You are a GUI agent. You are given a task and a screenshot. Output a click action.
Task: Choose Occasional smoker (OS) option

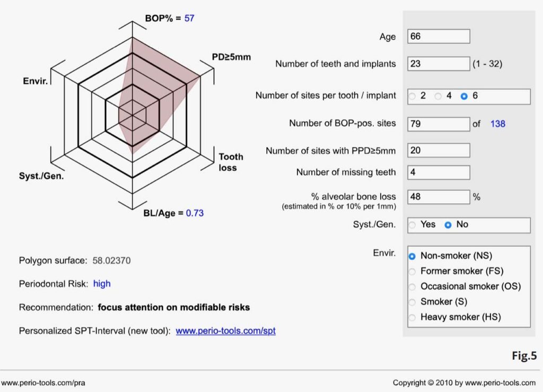[412, 286]
